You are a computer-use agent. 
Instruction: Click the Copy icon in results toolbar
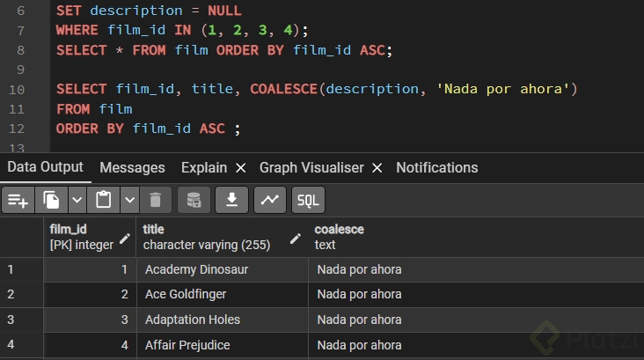51,200
